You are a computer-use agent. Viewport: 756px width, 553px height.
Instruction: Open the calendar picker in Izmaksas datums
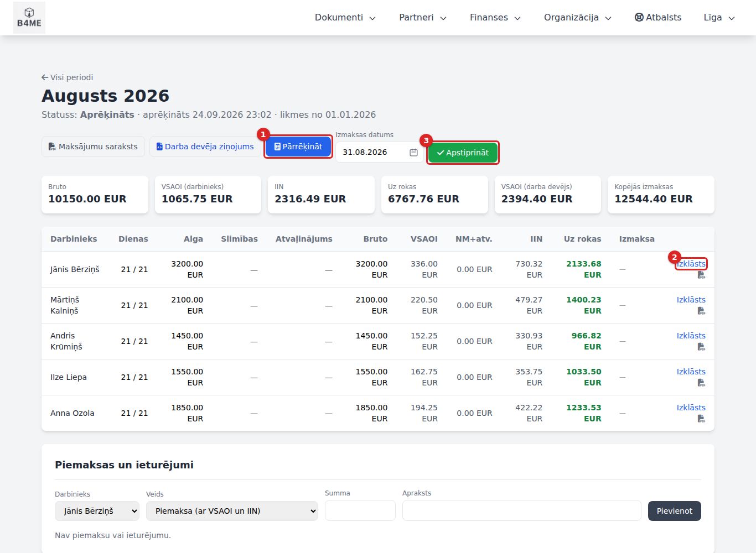coord(413,152)
